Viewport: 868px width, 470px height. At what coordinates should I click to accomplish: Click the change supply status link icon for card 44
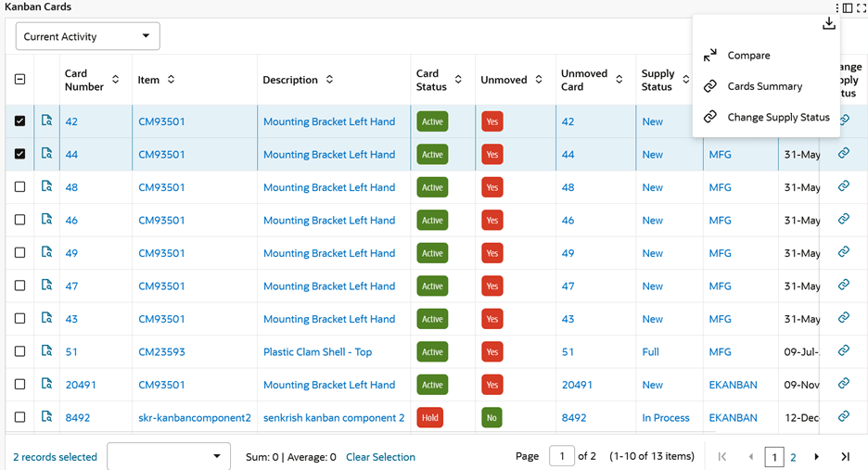(844, 153)
